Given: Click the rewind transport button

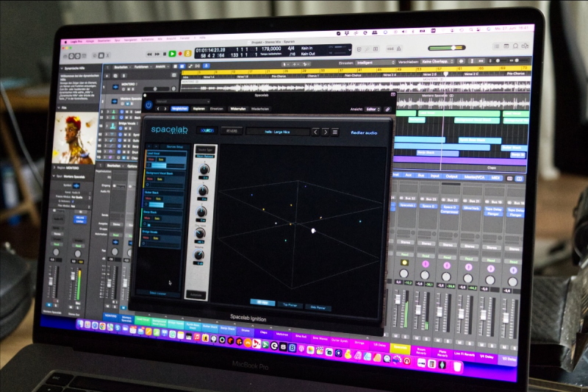Looking at the screenshot, I should coord(149,54).
